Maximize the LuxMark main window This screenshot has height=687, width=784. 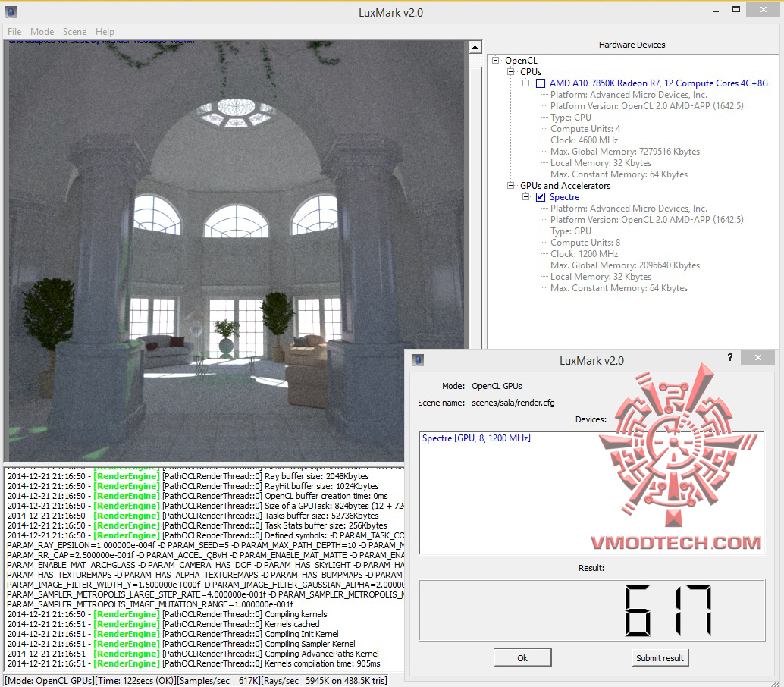[x=736, y=9]
